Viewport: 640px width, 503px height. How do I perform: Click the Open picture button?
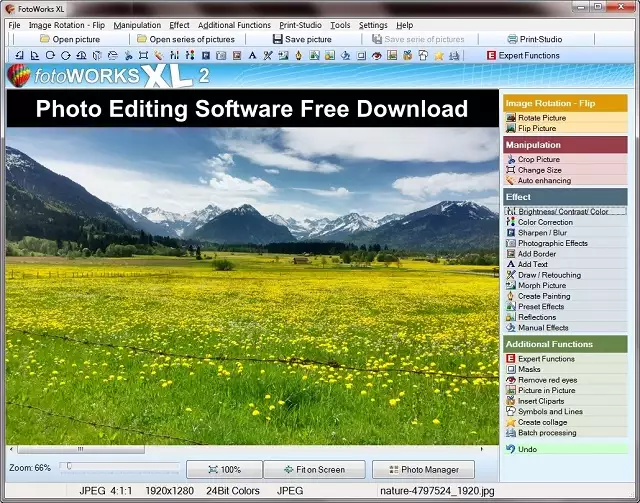coord(68,40)
